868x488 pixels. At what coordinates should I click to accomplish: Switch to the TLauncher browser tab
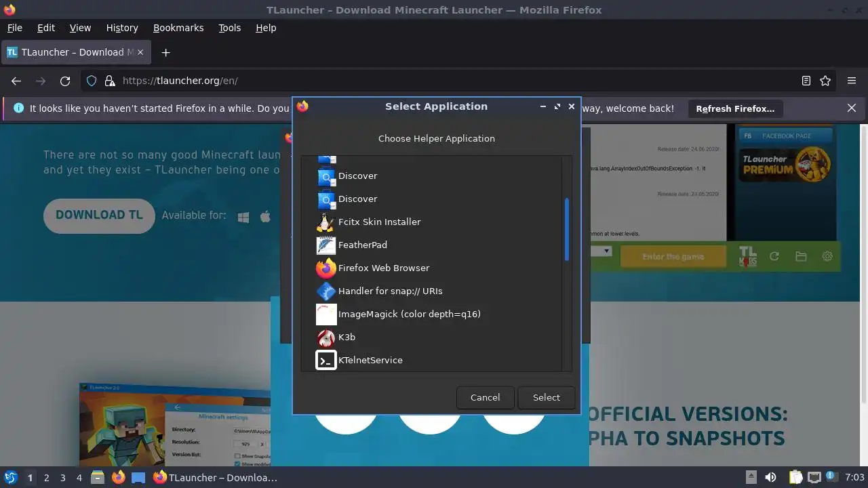[x=76, y=52]
